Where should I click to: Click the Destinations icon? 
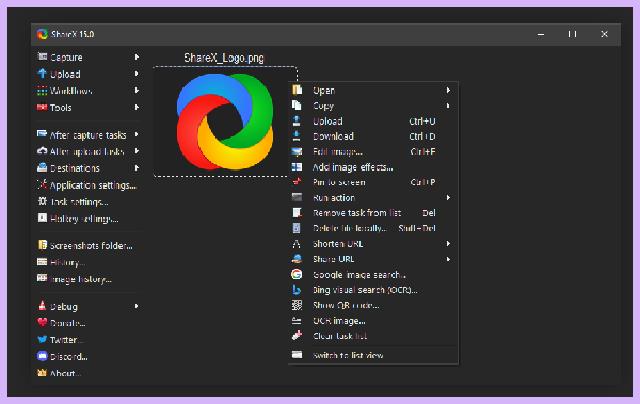(42, 168)
